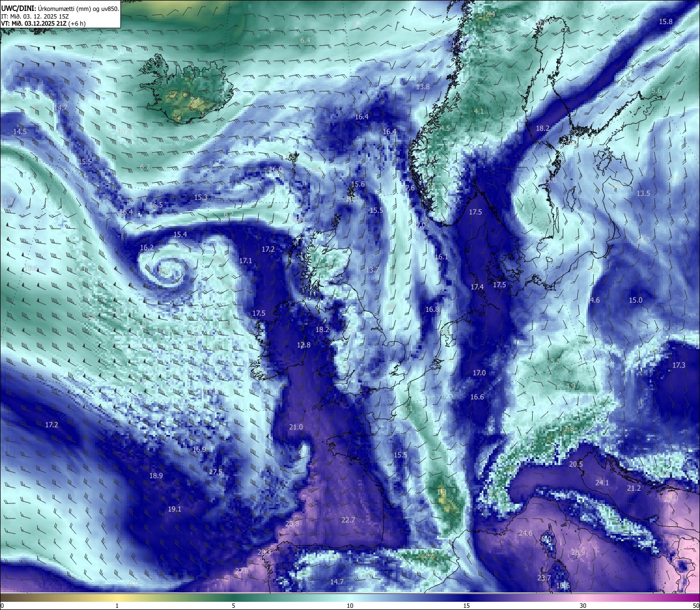Screen dimensions: 700x610
Task: Click the 19.1 value label
Action: point(174,509)
